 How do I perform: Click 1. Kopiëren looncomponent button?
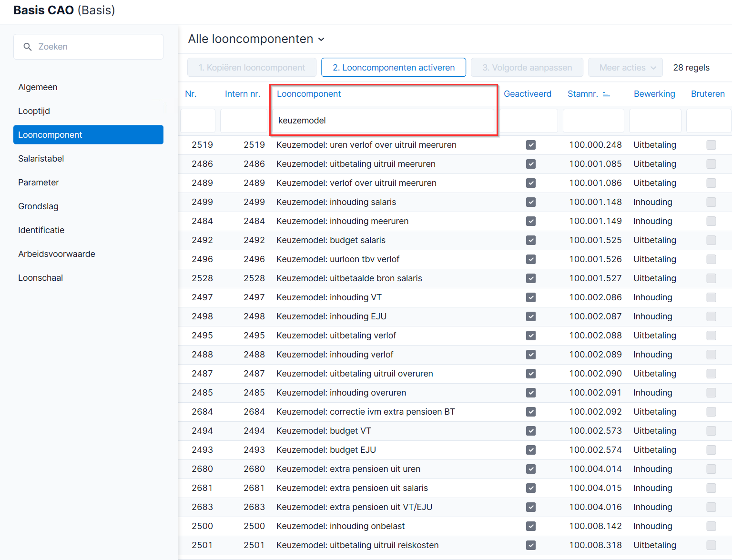[x=252, y=68]
